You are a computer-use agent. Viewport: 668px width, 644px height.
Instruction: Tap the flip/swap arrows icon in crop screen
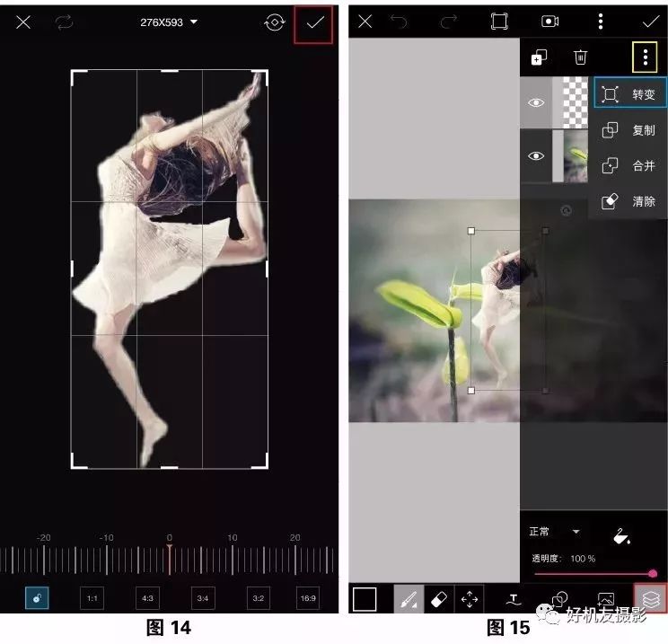64,22
